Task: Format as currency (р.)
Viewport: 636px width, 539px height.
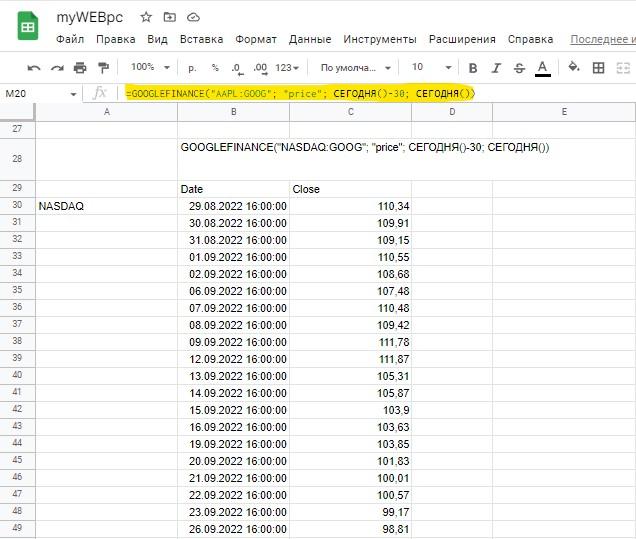Action: tap(192, 68)
